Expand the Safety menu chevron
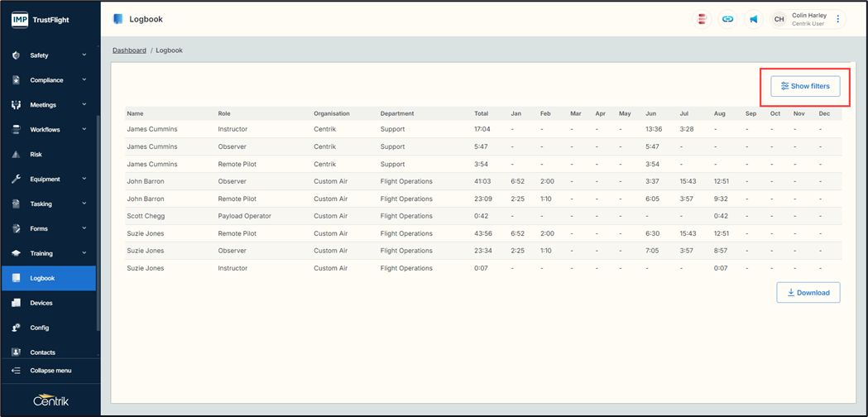868x417 pixels. (x=84, y=55)
